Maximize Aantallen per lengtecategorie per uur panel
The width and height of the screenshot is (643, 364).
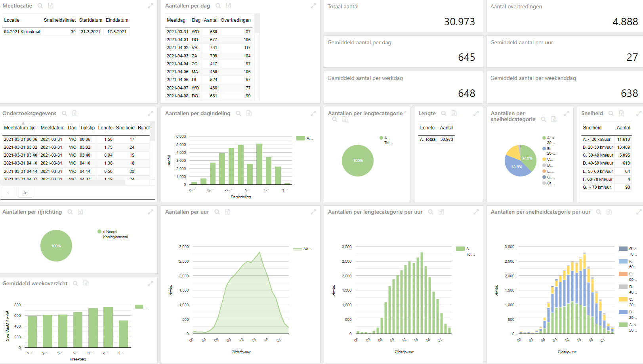point(476,212)
